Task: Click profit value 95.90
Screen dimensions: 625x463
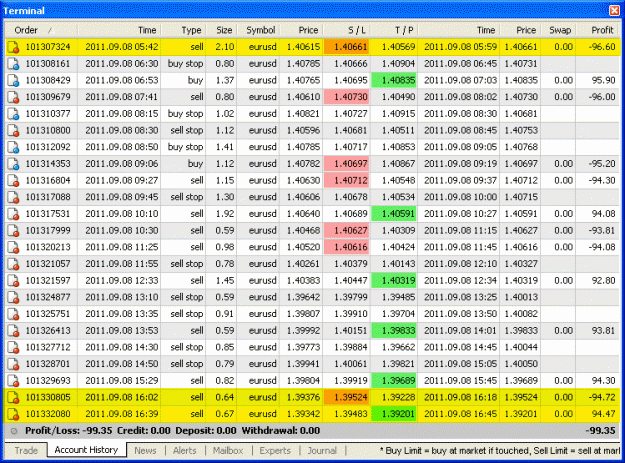Action: click(603, 80)
